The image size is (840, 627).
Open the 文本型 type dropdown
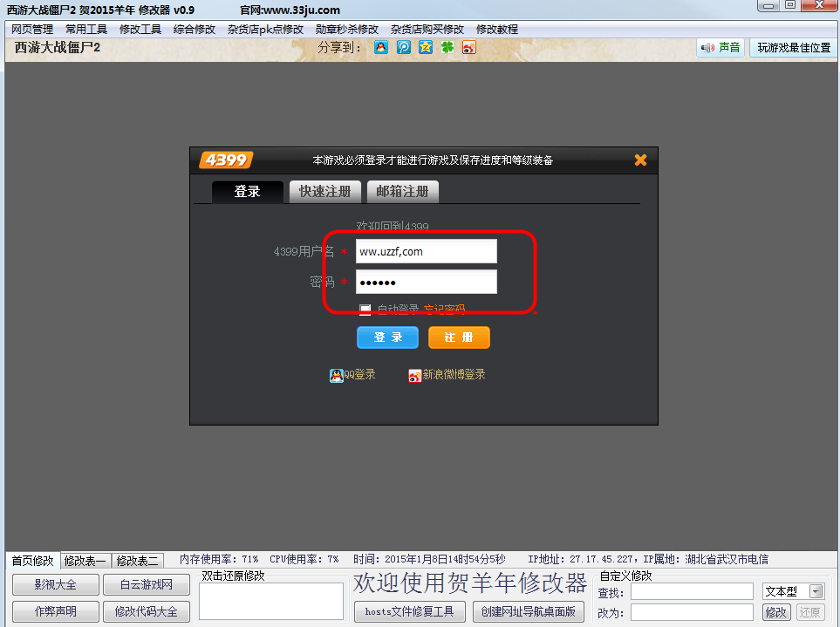click(x=816, y=591)
